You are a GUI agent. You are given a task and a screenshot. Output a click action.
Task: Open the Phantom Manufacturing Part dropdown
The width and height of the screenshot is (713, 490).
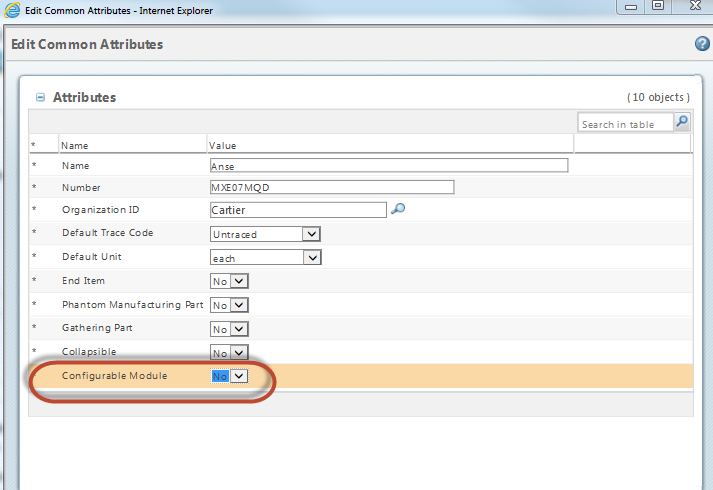229,305
